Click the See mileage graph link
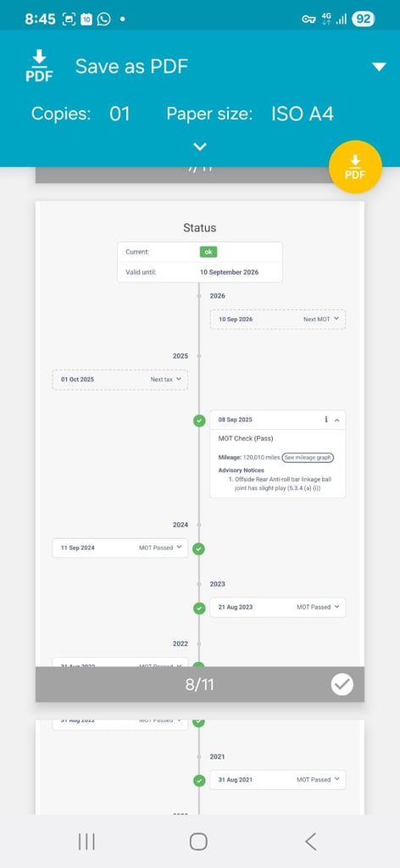Image resolution: width=400 pixels, height=868 pixels. tap(308, 458)
